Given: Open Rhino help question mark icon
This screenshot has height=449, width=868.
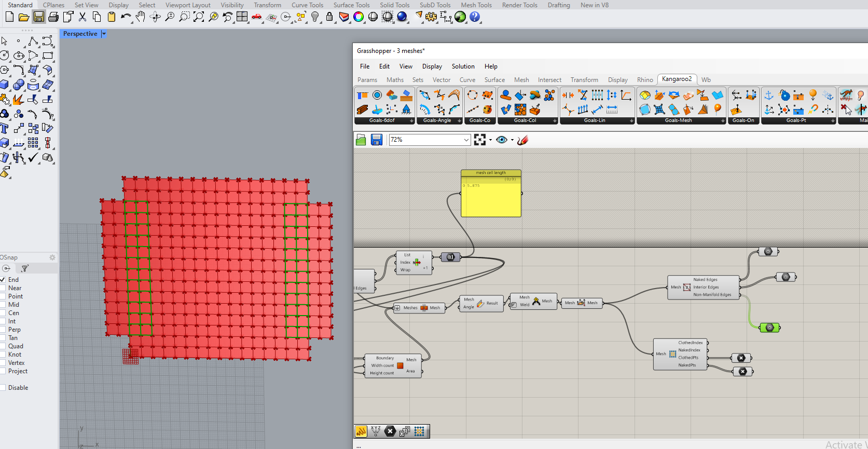Looking at the screenshot, I should pyautogui.click(x=475, y=17).
